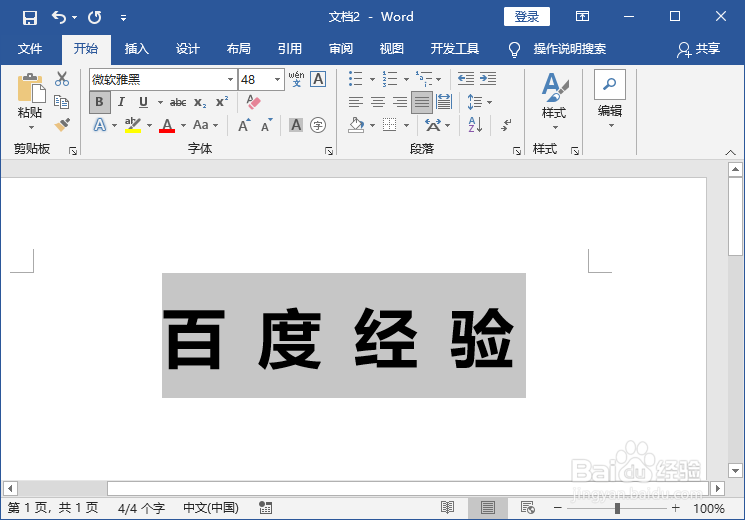Switch to the 引用 references tab

click(290, 48)
